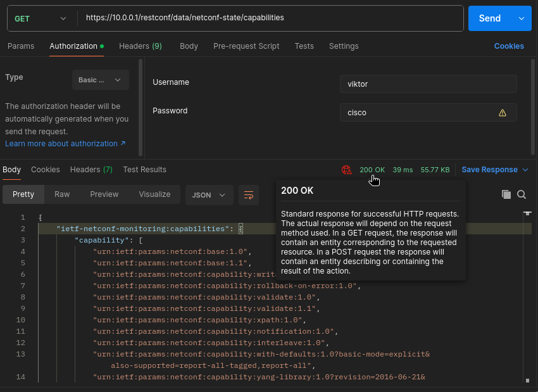Click the netconf:base:1.0 string line
Screen dimensions: 538x392
[172, 251]
